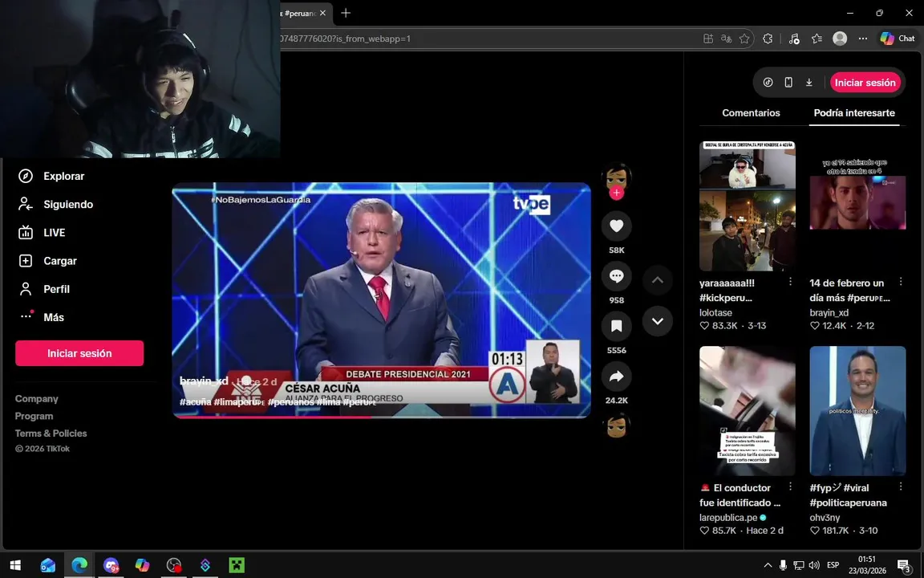
Task: Click the translate page icon
Action: 726,39
